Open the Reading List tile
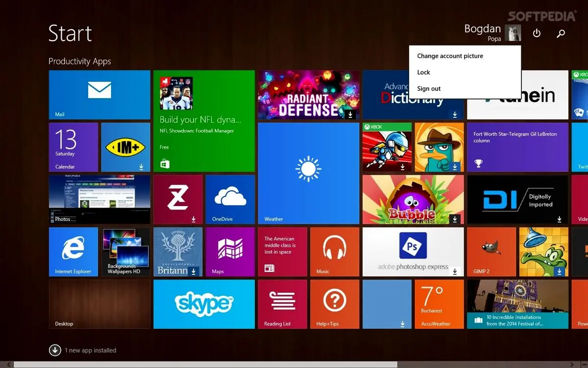Viewport: 588px width, 368px height. [283, 304]
